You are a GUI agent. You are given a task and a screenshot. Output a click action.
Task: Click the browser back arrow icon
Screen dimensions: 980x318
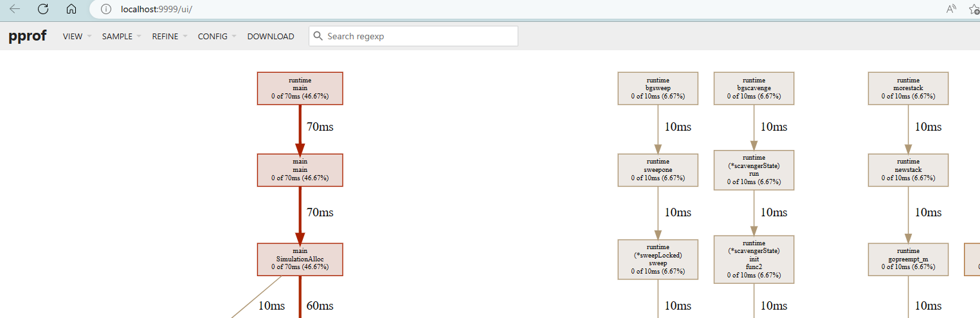tap(15, 9)
